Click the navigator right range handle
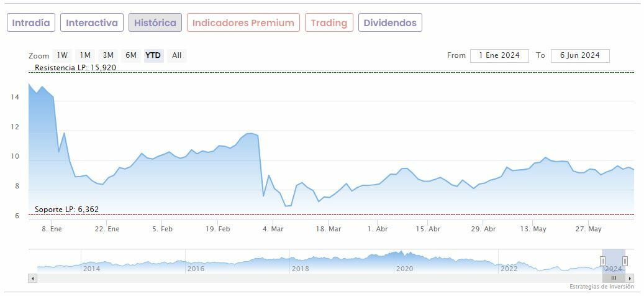 pyautogui.click(x=625, y=261)
